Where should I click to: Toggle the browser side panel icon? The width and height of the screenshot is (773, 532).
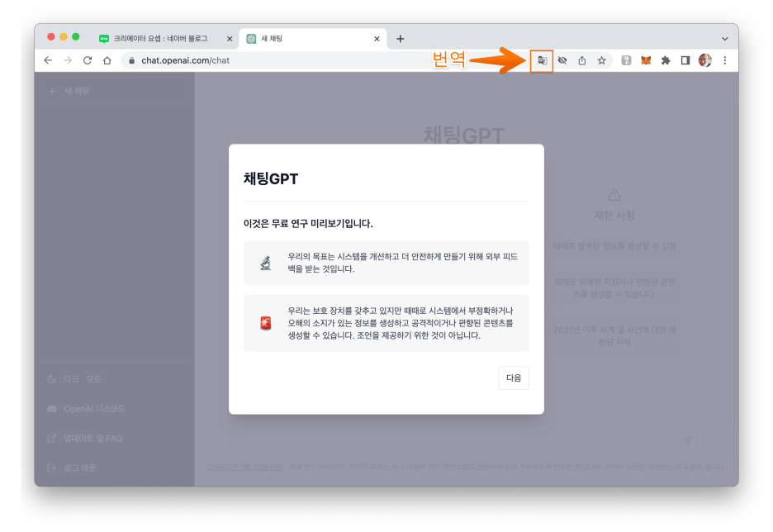tap(685, 60)
